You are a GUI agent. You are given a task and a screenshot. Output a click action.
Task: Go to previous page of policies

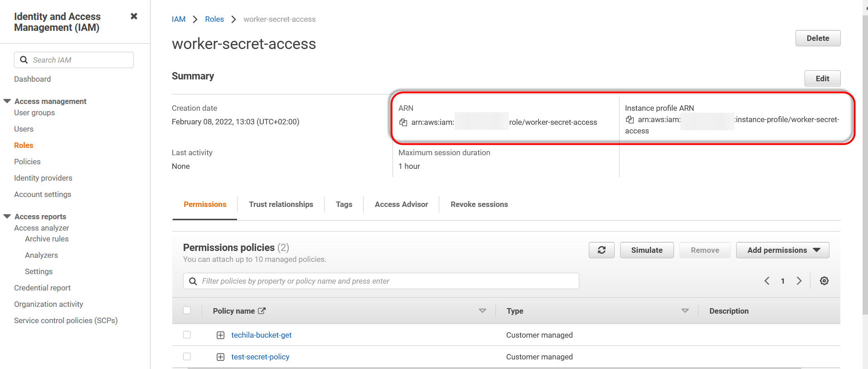click(x=767, y=281)
